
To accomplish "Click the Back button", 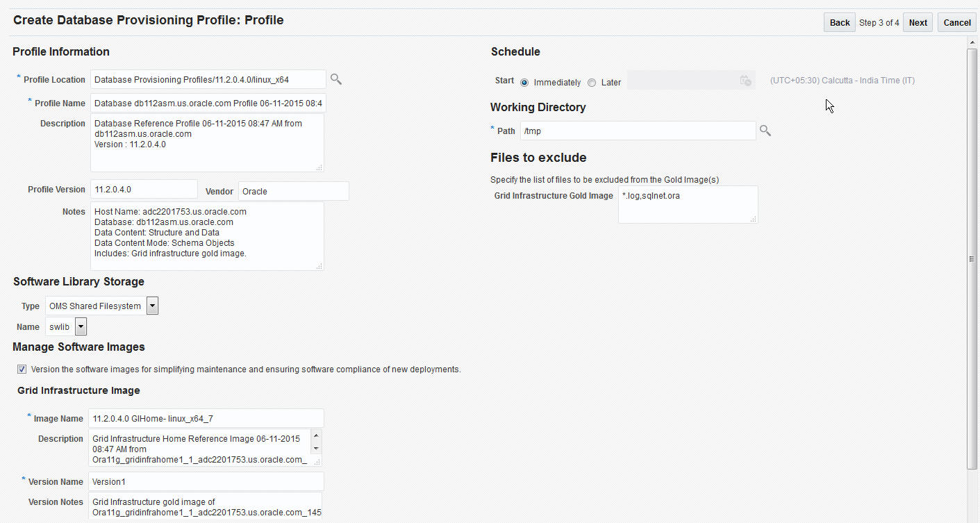I will pos(839,23).
